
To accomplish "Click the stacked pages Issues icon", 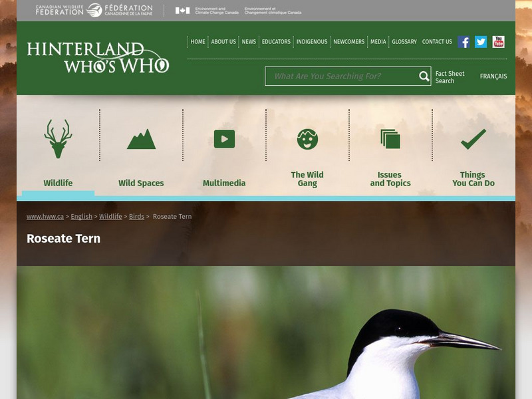I will 390,139.
